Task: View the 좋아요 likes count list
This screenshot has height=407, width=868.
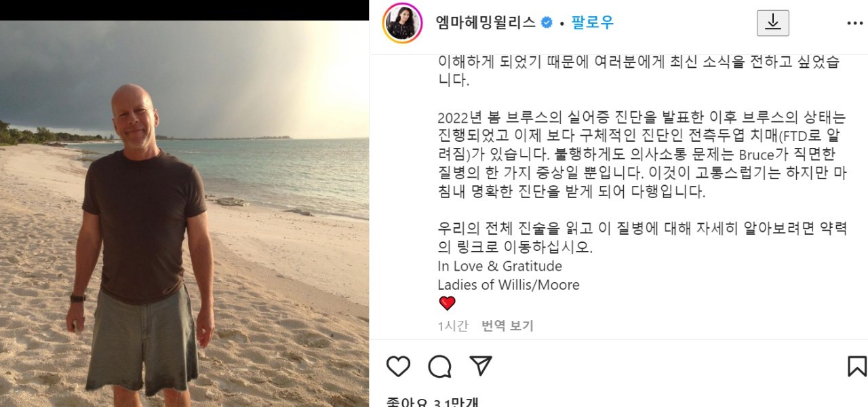Action: [x=432, y=403]
